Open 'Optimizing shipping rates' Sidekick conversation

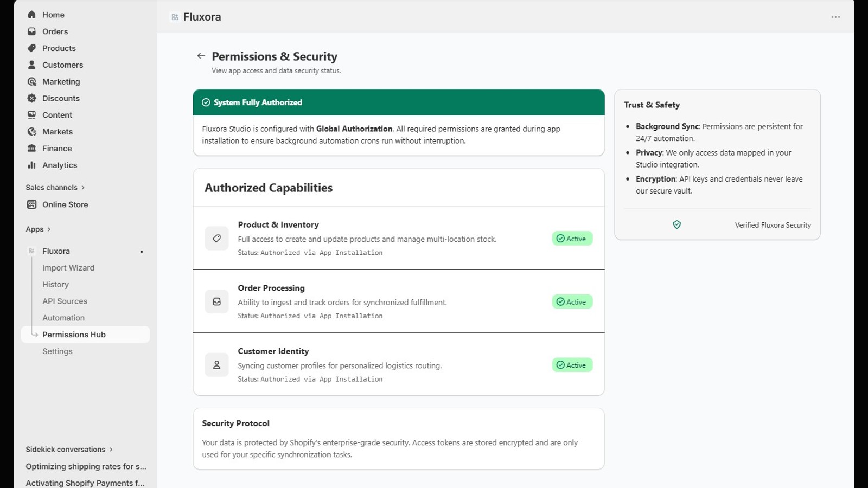(86, 466)
